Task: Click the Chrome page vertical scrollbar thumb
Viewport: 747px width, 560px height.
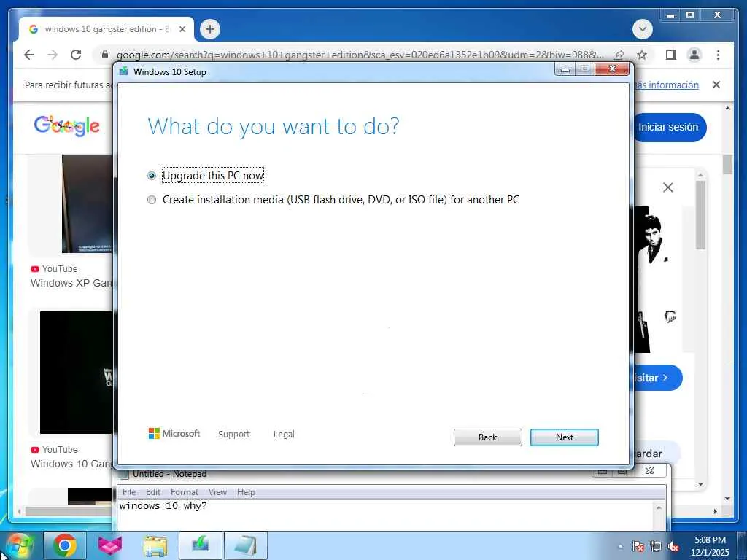Action: pyautogui.click(x=727, y=164)
